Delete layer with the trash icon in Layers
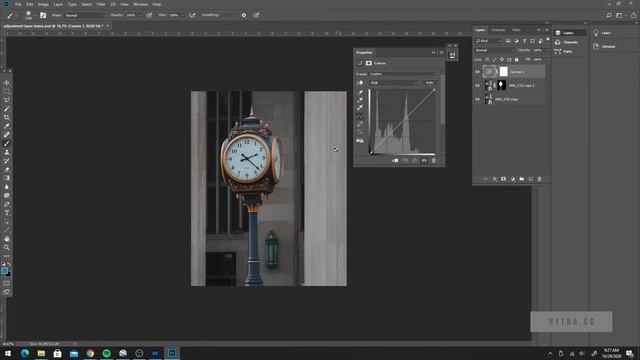640x360 pixels. (x=539, y=179)
